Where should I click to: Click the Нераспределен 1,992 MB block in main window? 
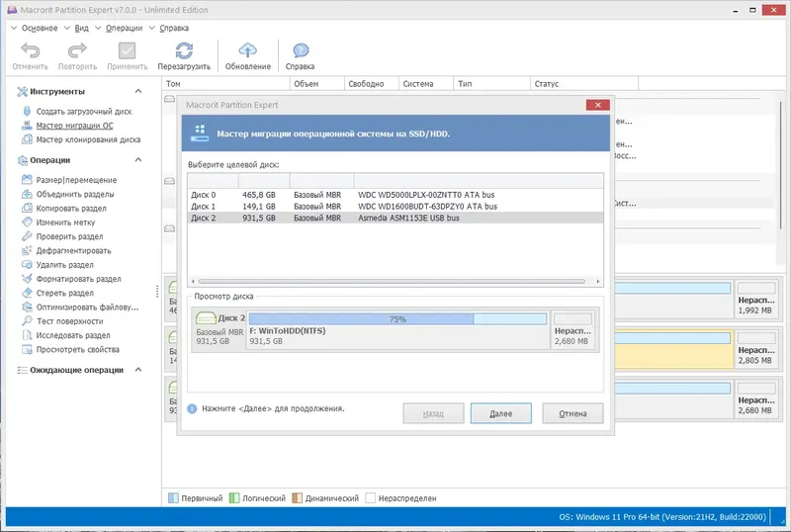coord(755,299)
